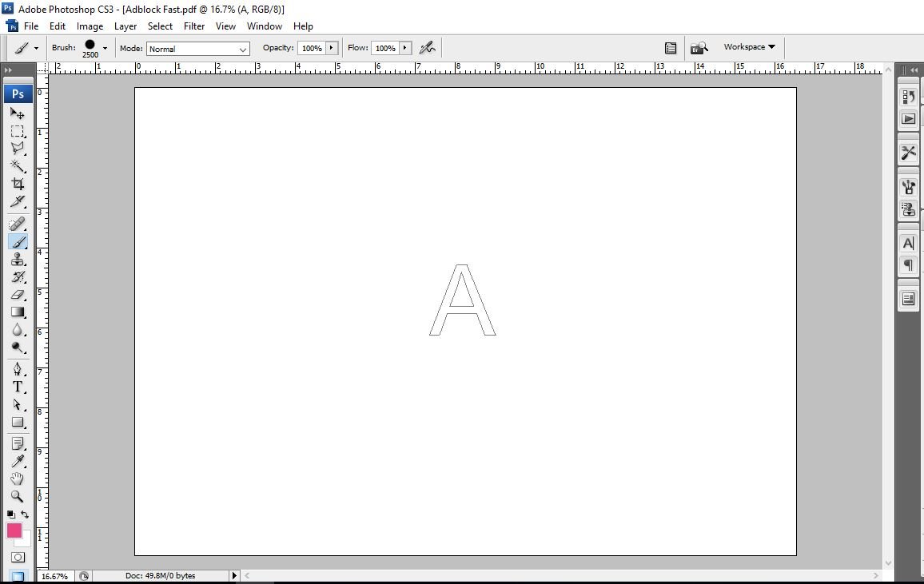Reset default foreground and background colors
Image resolution: width=924 pixels, height=584 pixels.
[10, 514]
